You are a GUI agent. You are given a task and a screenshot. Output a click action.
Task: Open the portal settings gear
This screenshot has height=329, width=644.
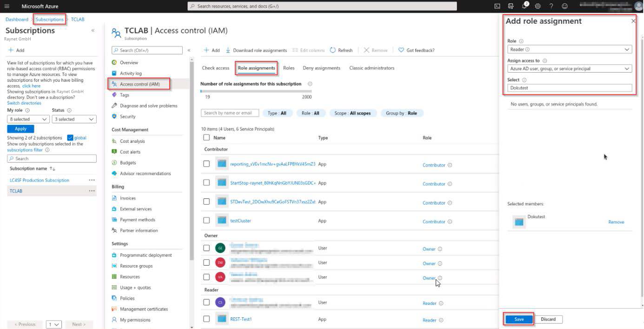point(538,6)
